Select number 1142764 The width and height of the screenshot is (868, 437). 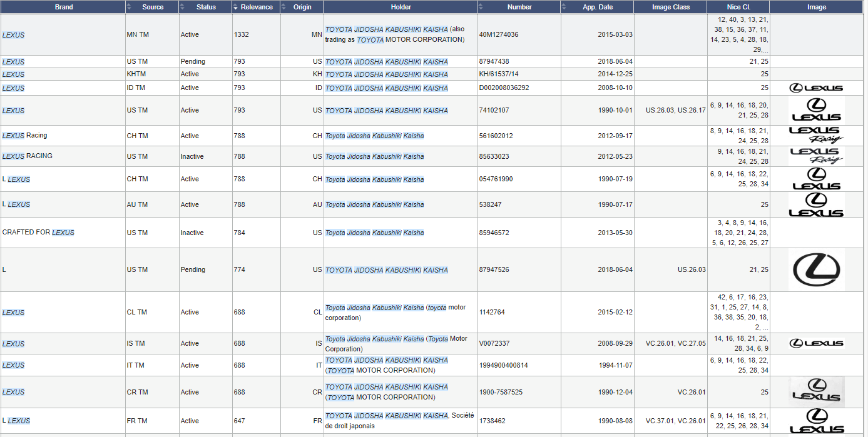[492, 312]
